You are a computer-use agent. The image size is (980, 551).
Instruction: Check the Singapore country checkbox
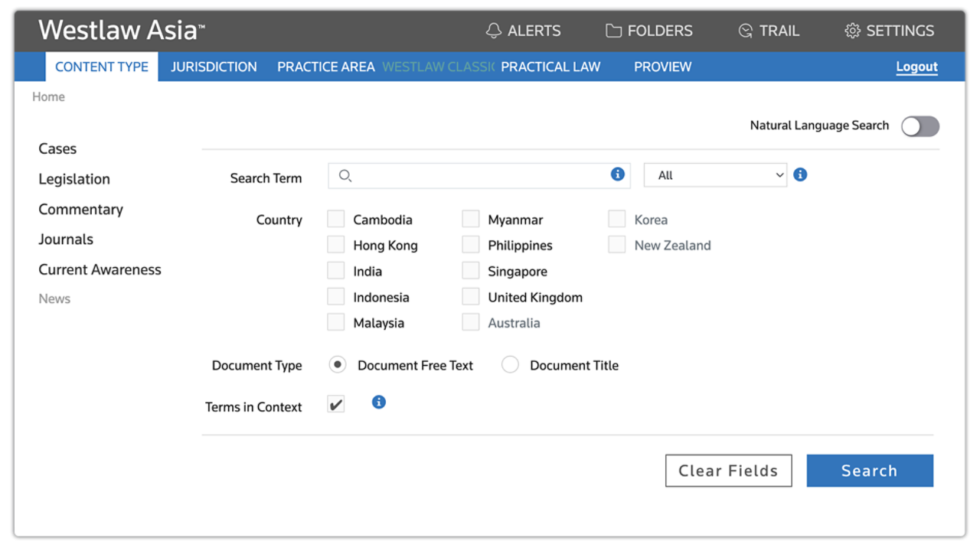(x=470, y=272)
